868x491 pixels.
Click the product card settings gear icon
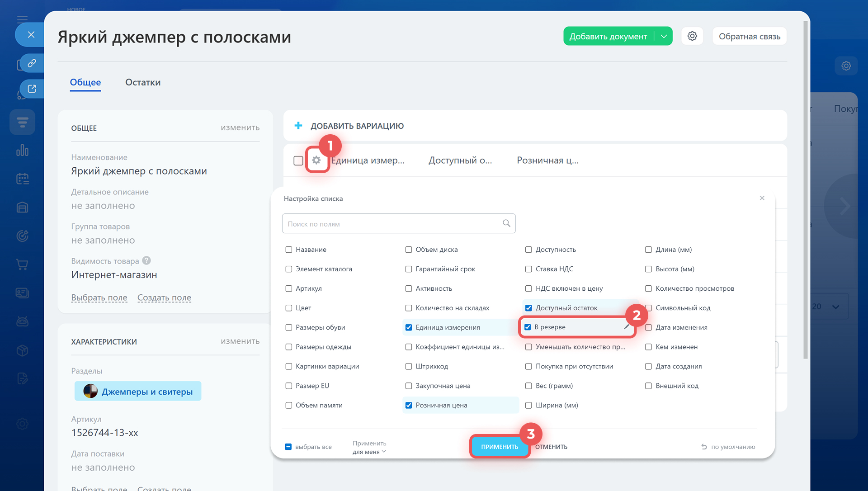point(692,36)
